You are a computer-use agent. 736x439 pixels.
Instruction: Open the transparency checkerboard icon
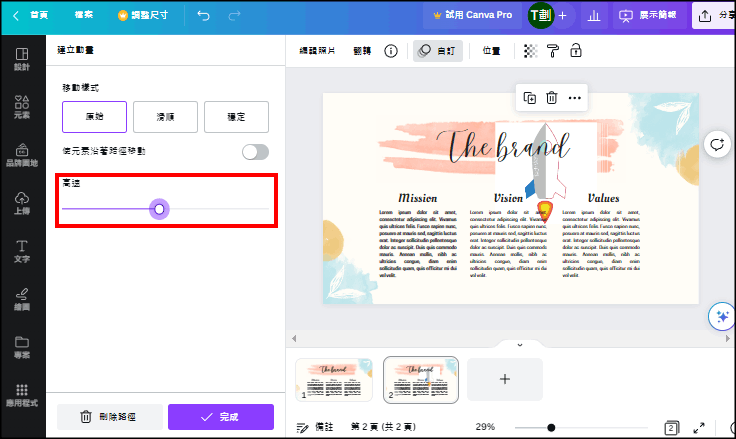click(x=530, y=51)
